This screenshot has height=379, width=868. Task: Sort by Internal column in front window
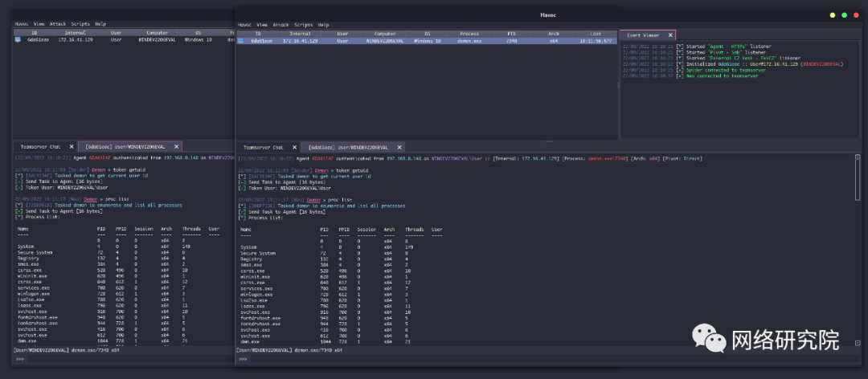(x=300, y=34)
